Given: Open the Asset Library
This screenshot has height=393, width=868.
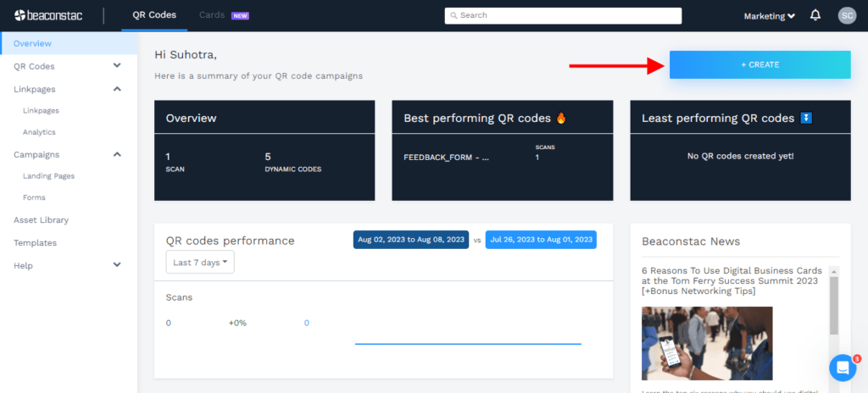Looking at the screenshot, I should pyautogui.click(x=41, y=219).
